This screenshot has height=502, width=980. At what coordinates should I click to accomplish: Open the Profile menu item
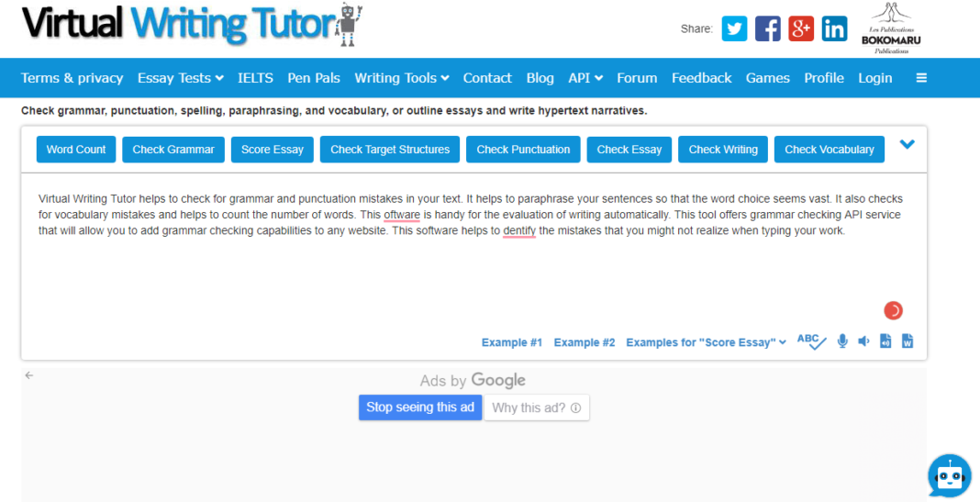(824, 78)
